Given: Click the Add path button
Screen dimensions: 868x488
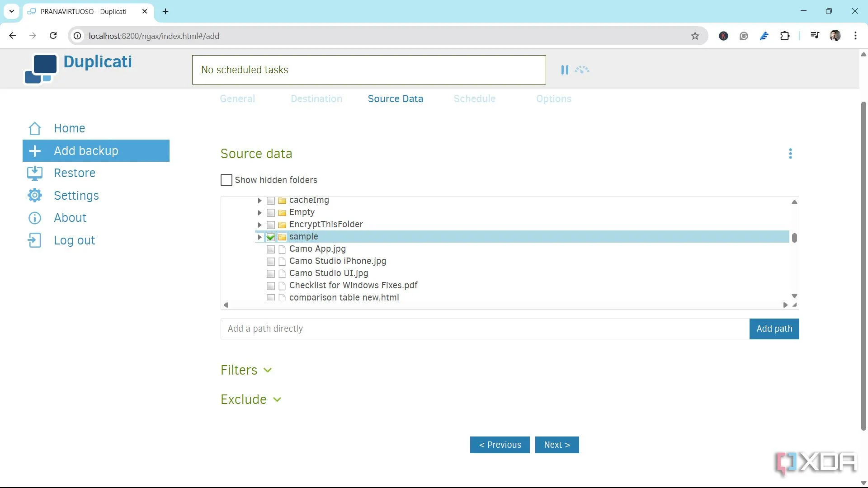Looking at the screenshot, I should point(774,329).
